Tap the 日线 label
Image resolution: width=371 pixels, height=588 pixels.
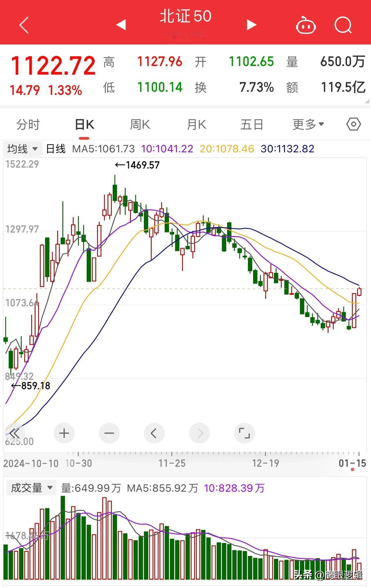pos(56,149)
